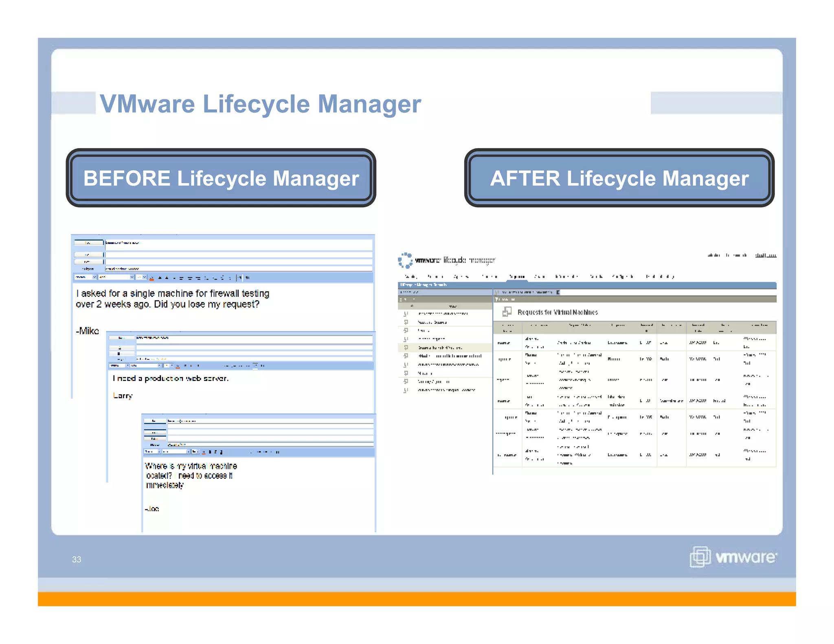Click the Subject field in Mike's email
Viewport: 834px width, 644px height.
tap(239, 269)
